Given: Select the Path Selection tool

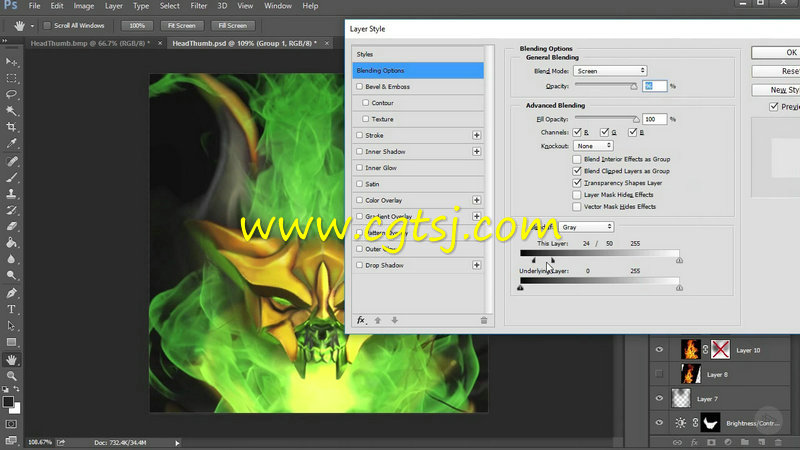Looking at the screenshot, I should point(11,326).
